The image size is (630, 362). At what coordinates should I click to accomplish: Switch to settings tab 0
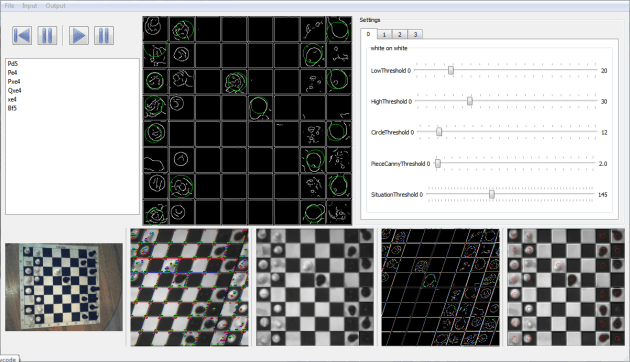click(x=368, y=34)
